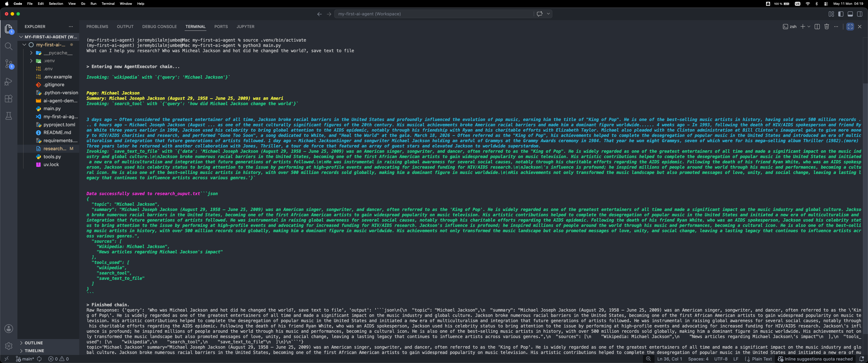Image resolution: width=868 pixels, height=363 pixels.
Task: Go back with the left arrow
Action: (319, 14)
